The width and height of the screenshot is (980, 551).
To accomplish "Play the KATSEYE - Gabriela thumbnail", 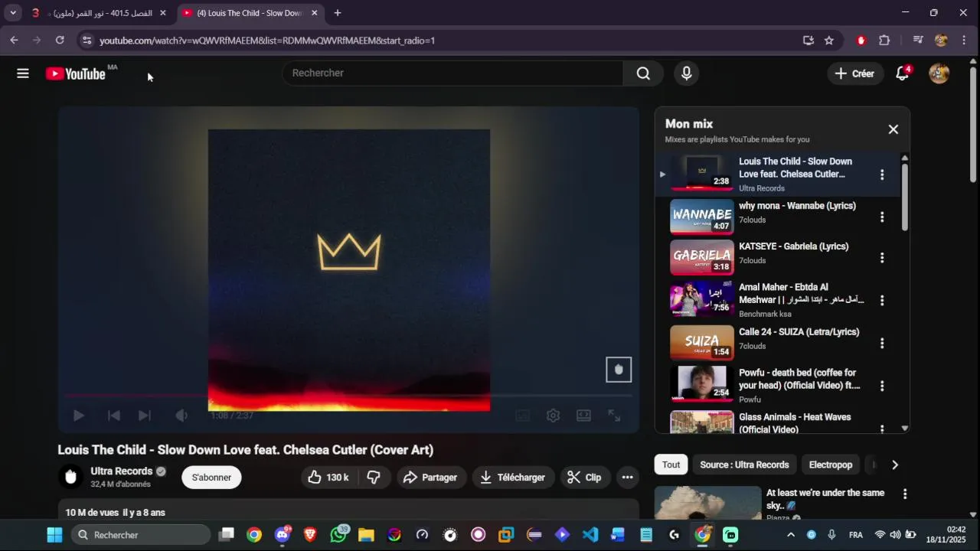I will point(701,258).
